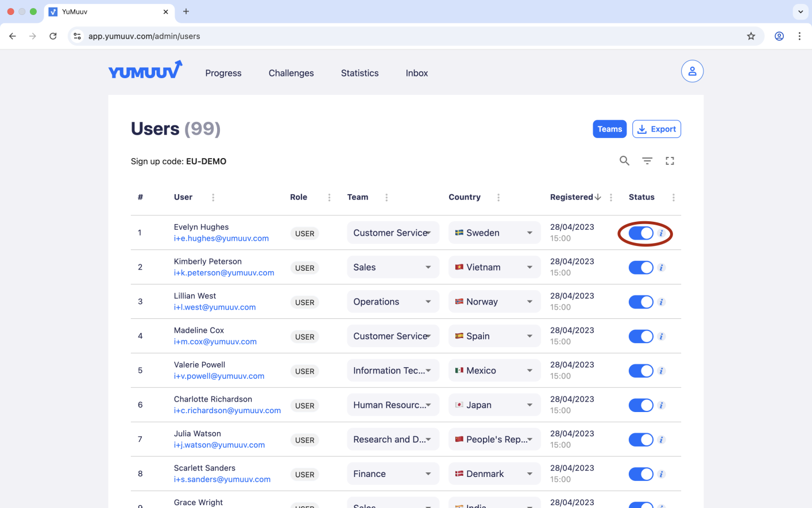This screenshot has width=812, height=508.
Task: Toggle status switch for Kimberly Peterson
Action: coord(641,268)
